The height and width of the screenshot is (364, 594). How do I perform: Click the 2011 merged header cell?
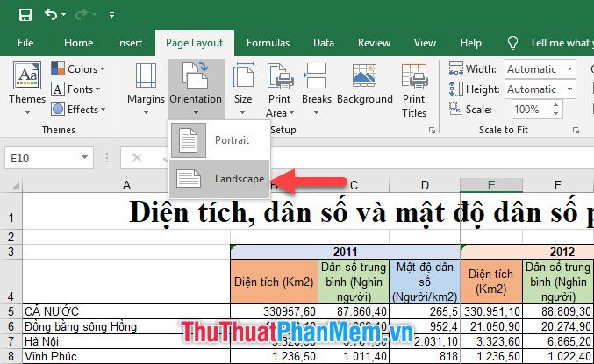coord(345,252)
